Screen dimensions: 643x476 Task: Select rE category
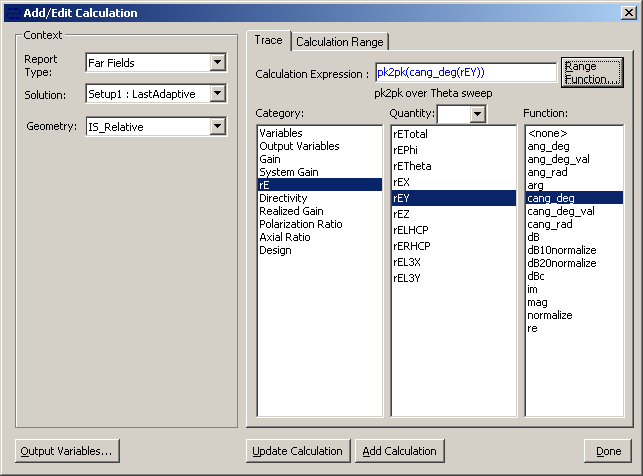320,185
